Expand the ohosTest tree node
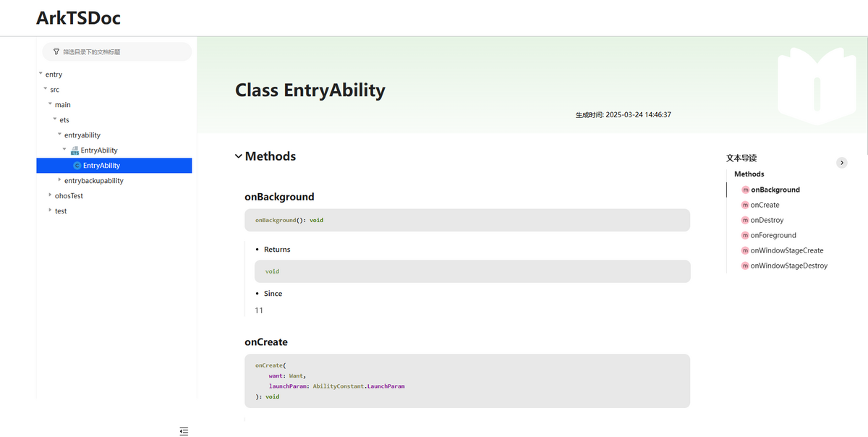This screenshot has width=868, height=437. (50, 195)
